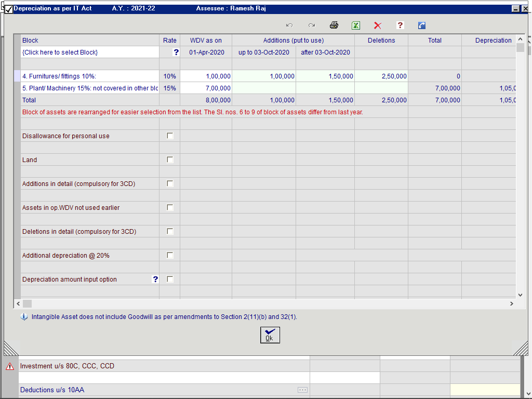The image size is (532, 399).
Task: Open help for Depreciation amount input option
Action: pyautogui.click(x=155, y=280)
